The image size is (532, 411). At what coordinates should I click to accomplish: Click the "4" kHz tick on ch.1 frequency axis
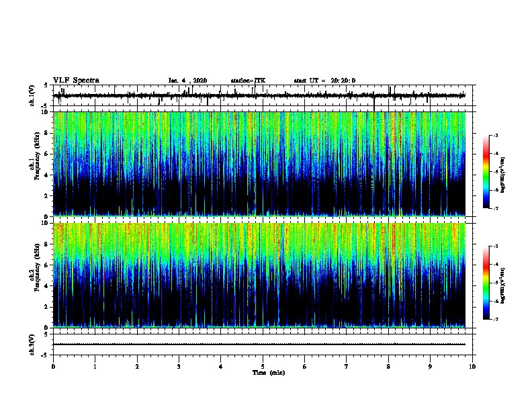(x=46, y=175)
